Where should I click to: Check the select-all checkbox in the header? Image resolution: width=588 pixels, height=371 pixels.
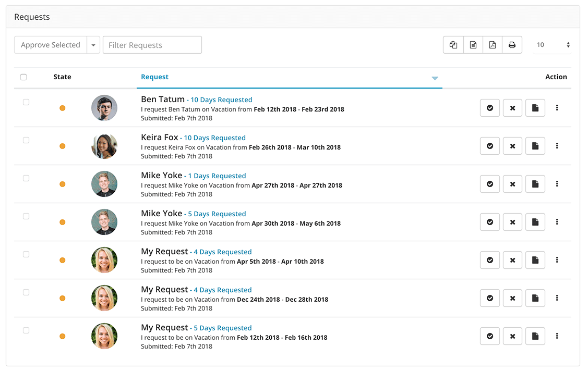click(x=23, y=77)
